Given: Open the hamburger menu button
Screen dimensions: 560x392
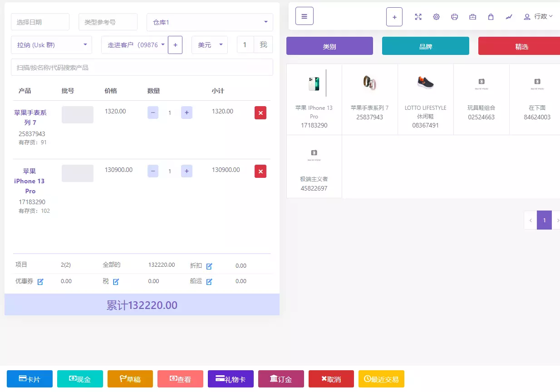Looking at the screenshot, I should (x=304, y=16).
